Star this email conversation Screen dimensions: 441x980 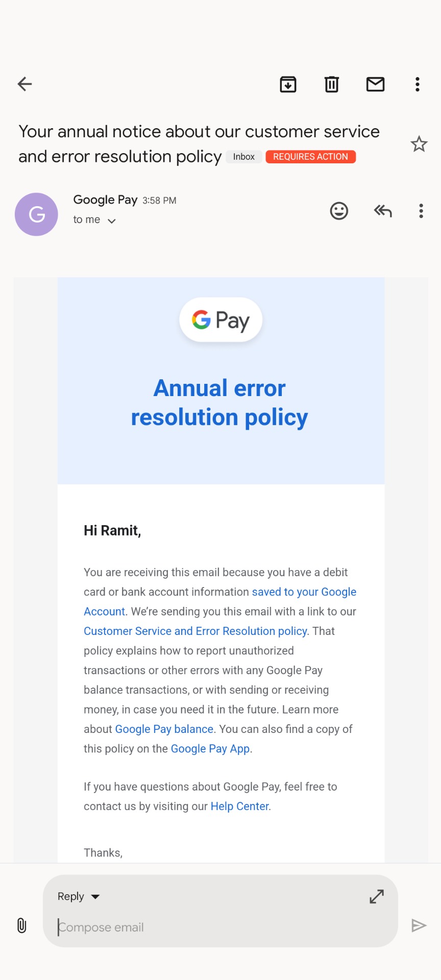click(x=419, y=144)
